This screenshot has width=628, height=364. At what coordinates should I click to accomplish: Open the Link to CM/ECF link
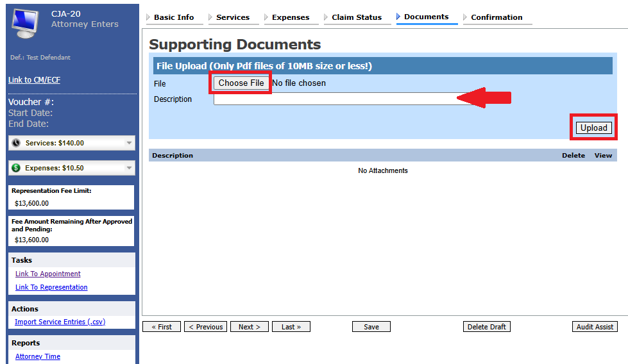click(x=34, y=80)
